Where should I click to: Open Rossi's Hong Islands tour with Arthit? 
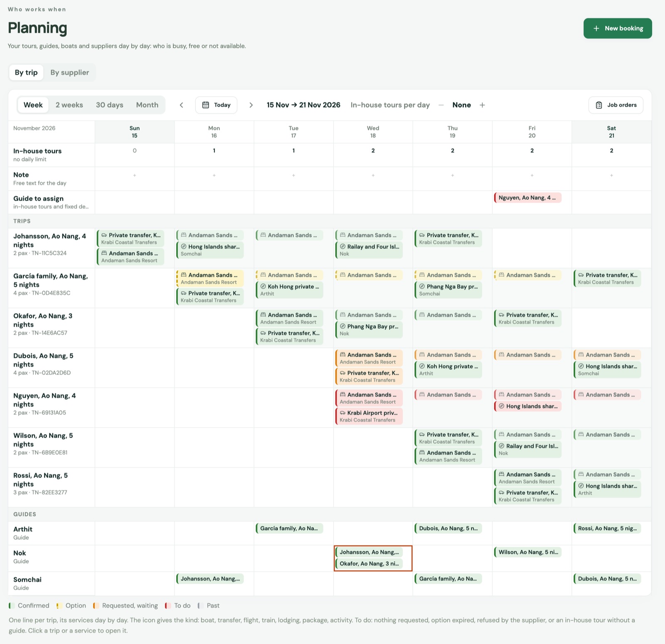(607, 489)
